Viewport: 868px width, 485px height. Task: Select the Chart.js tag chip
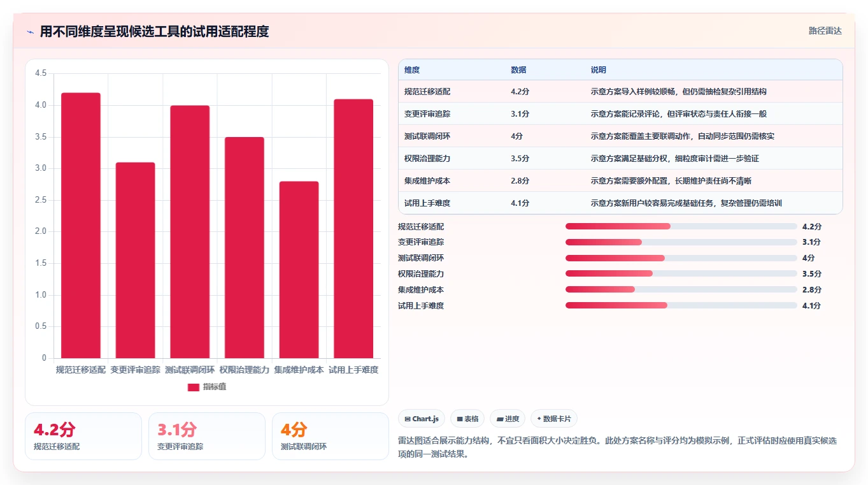[422, 419]
